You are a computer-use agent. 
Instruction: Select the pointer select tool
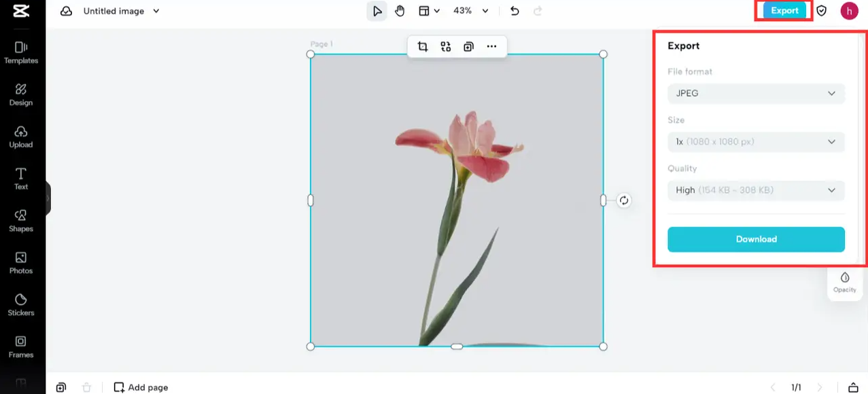(x=377, y=11)
